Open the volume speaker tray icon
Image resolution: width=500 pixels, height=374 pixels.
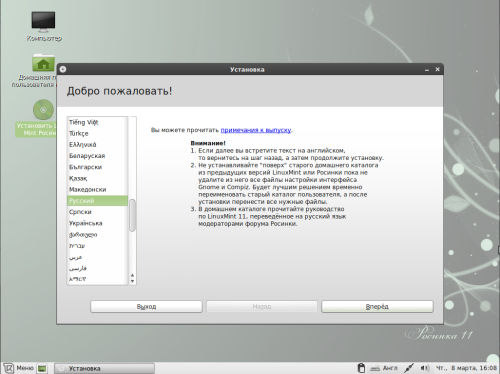(x=425, y=368)
